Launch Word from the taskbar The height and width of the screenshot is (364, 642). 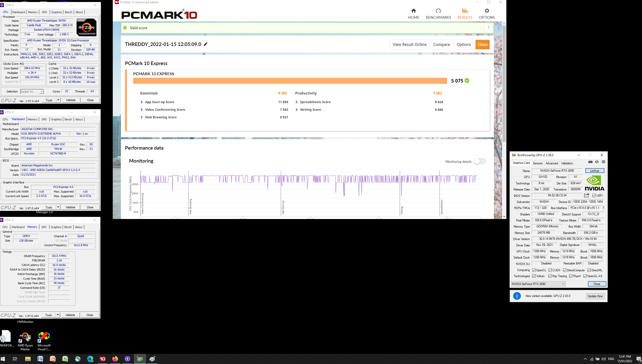click(40, 359)
